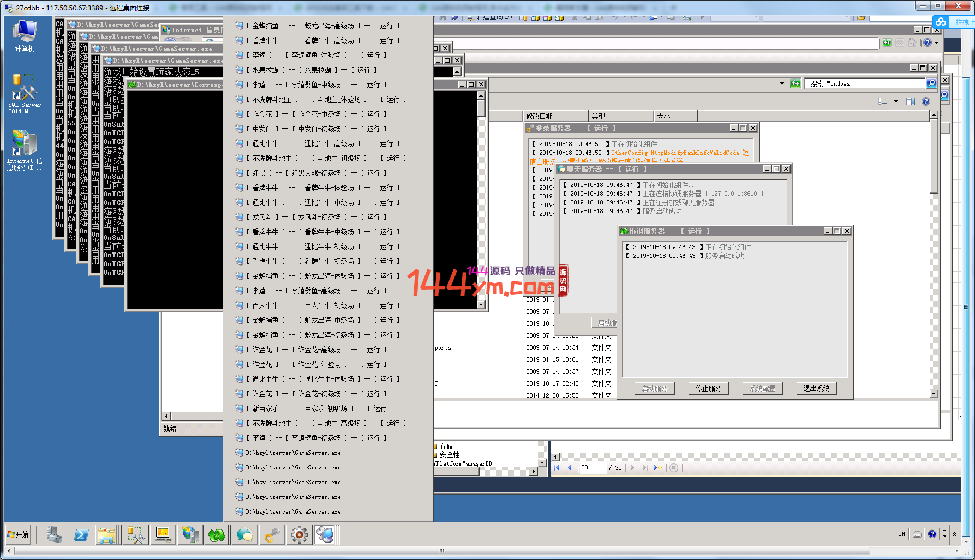
Task: Go to first record in navigator
Action: click(557, 468)
